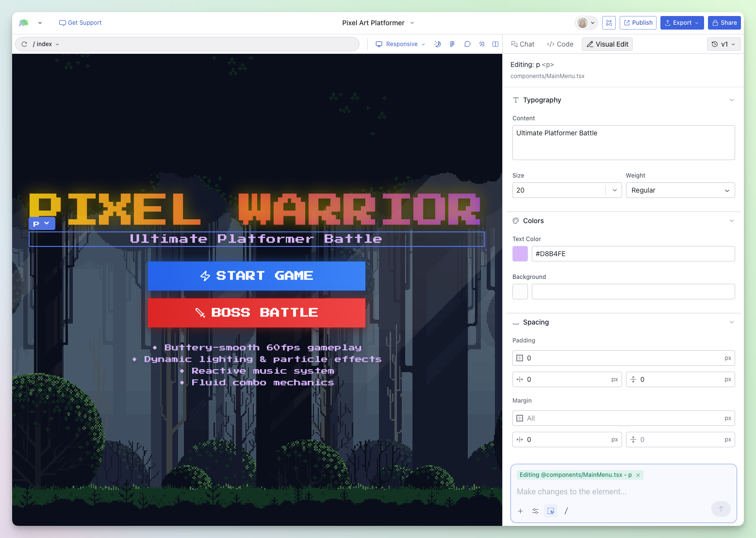This screenshot has height=538, width=756.
Task: Toggle the element select tool in prompt box
Action: pyautogui.click(x=551, y=511)
